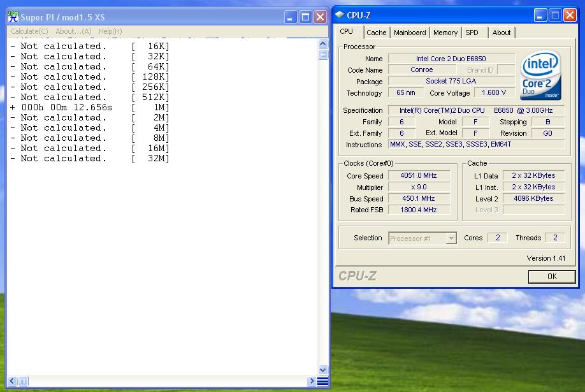Click the vertical scrollbar thumb in Super PI
The width and height of the screenshot is (585, 392).
coord(322,54)
